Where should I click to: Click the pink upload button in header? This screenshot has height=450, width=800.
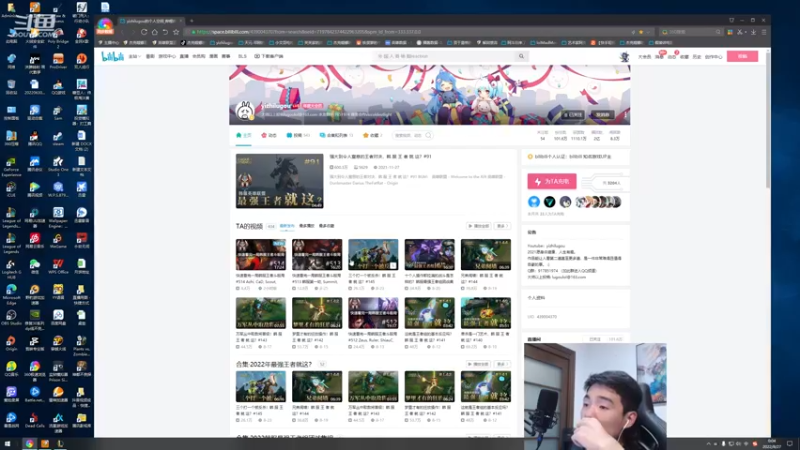(x=742, y=56)
